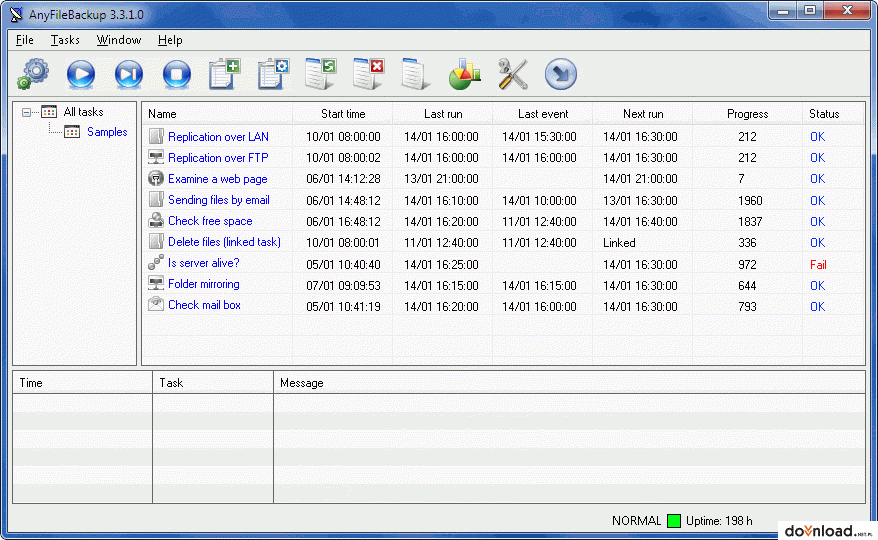
Task: Open the Help menu
Action: [x=170, y=40]
